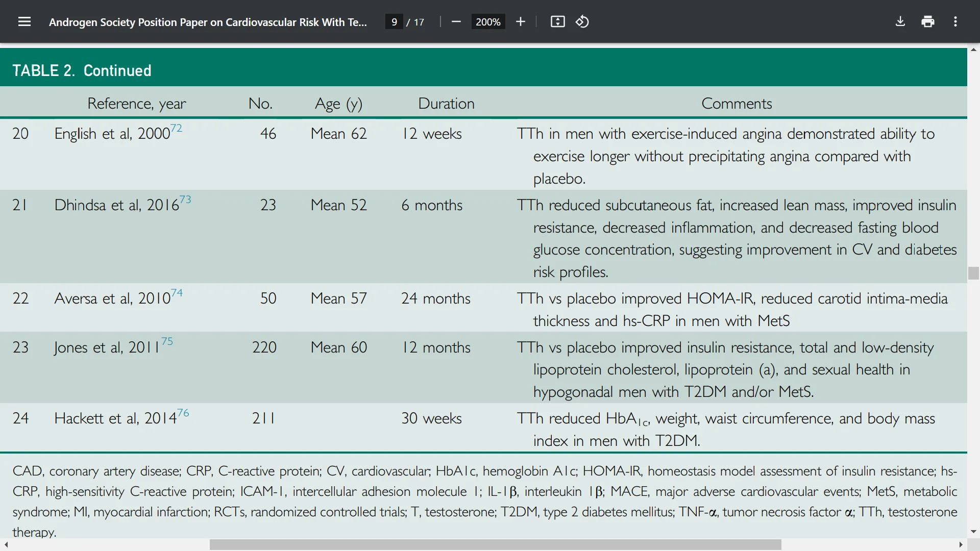Click the 'No.' column header

260,104
